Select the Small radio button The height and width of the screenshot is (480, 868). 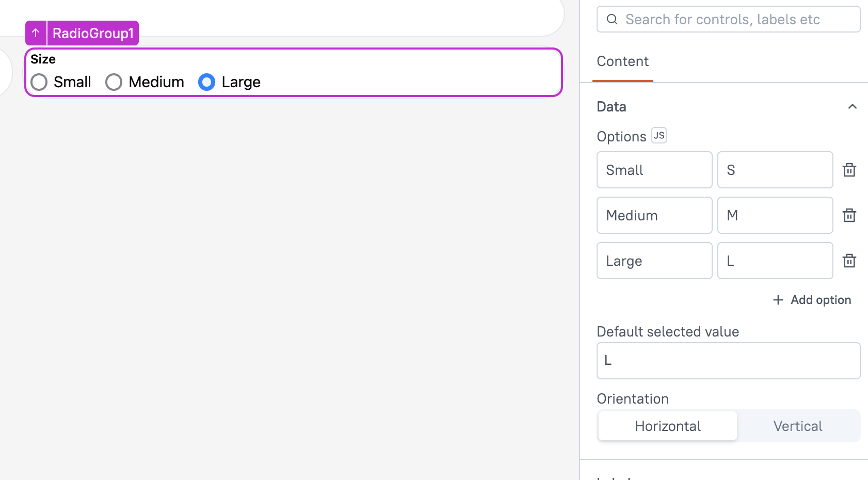[39, 82]
